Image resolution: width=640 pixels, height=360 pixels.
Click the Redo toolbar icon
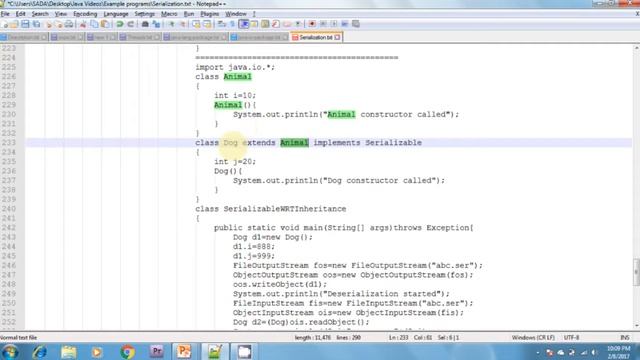click(131, 24)
